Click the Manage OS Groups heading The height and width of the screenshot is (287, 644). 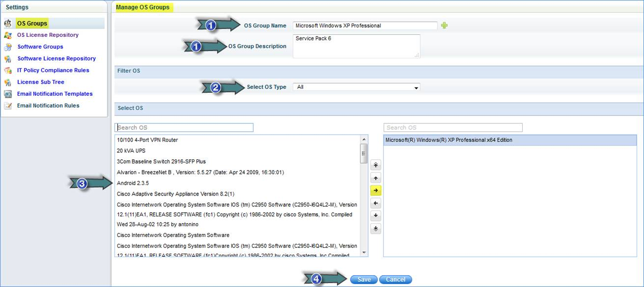click(142, 7)
